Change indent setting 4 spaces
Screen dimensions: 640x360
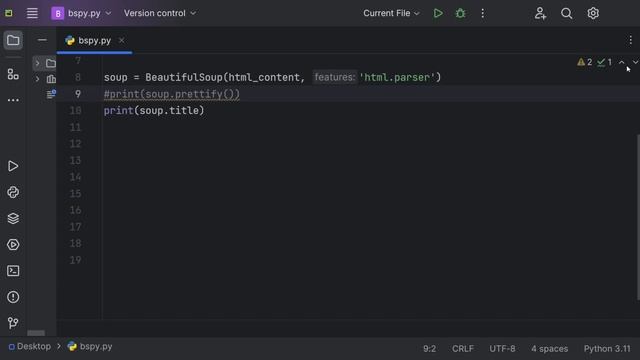pos(549,349)
